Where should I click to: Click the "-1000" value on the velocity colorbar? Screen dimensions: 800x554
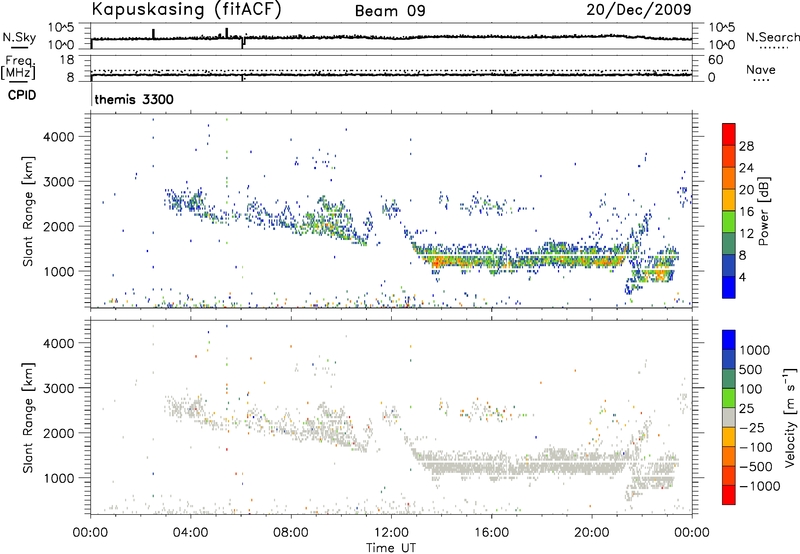[760, 486]
